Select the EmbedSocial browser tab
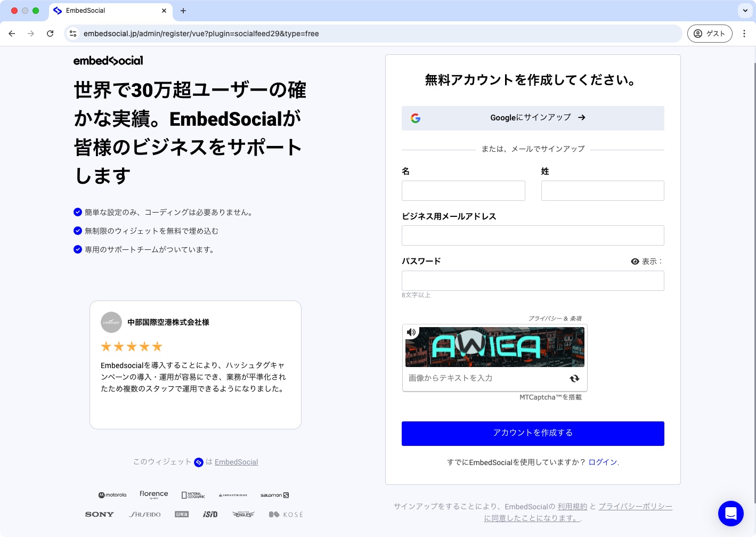756x537 pixels. [x=110, y=11]
